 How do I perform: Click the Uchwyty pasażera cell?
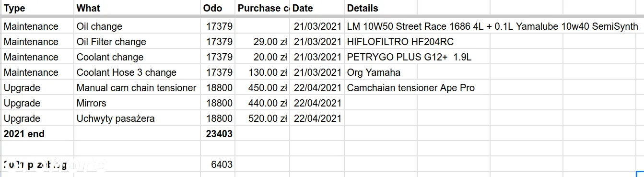[x=137, y=118]
